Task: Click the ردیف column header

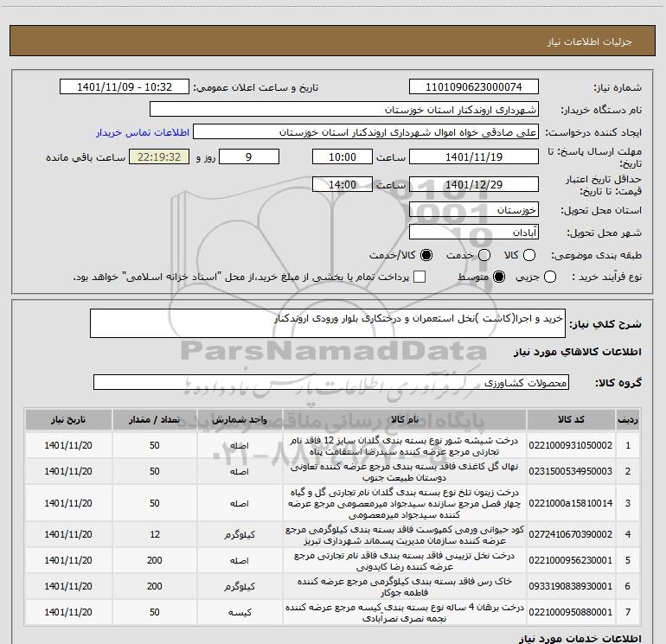Action: (x=628, y=420)
